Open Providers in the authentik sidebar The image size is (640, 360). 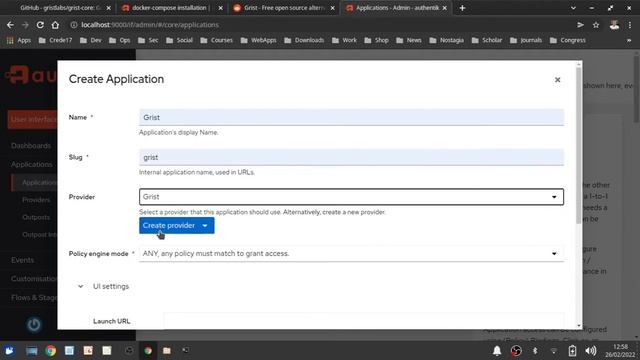[x=36, y=200]
